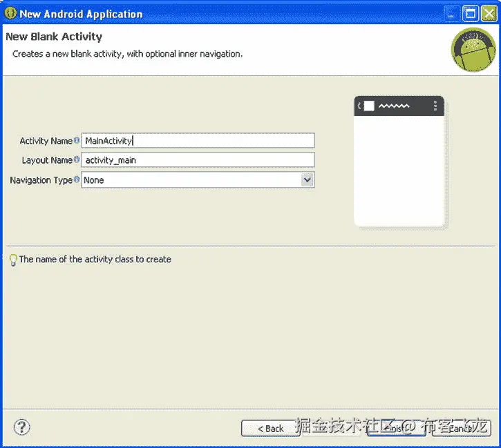Click the info icon beside Navigation Type
This screenshot has width=501, height=448.
(x=77, y=179)
